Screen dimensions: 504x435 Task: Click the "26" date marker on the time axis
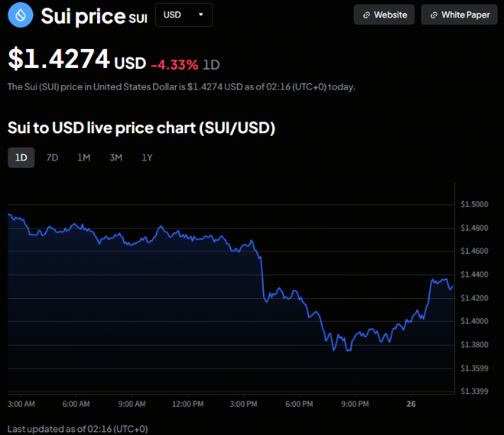coord(411,403)
